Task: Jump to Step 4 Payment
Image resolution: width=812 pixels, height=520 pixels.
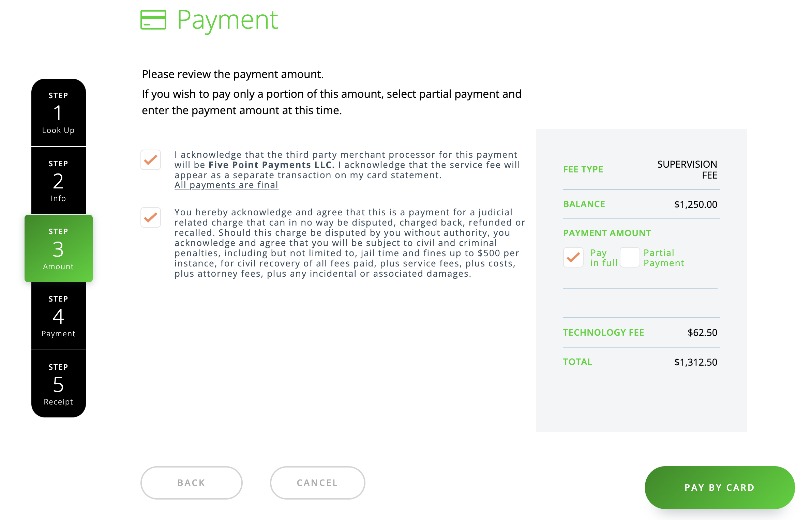Action: point(59,316)
